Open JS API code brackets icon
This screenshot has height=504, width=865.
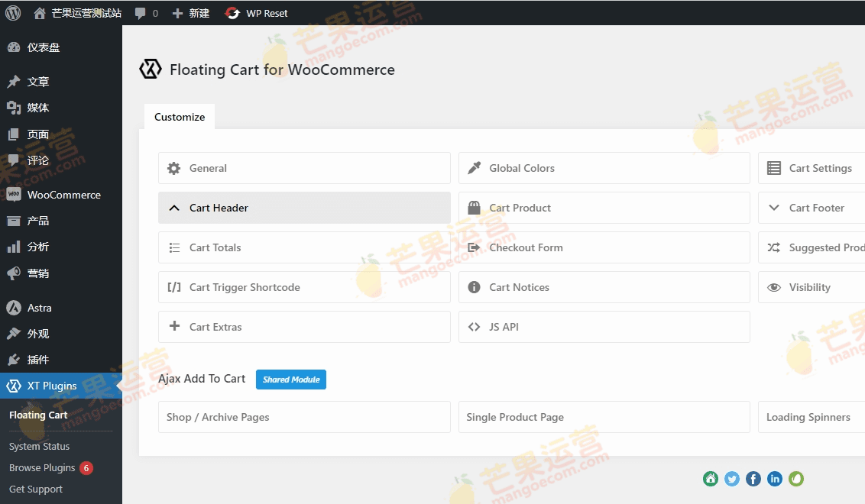pyautogui.click(x=474, y=327)
